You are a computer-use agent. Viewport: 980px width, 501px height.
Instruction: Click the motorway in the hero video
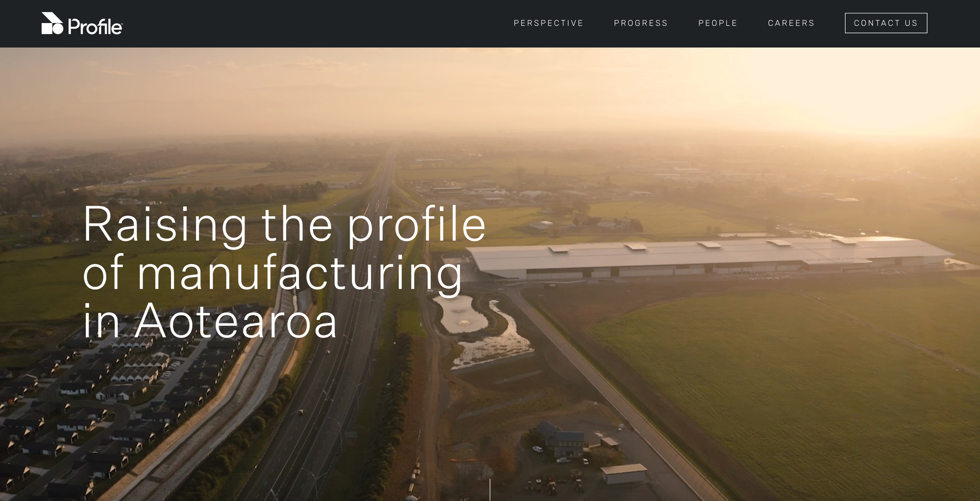coord(333,353)
